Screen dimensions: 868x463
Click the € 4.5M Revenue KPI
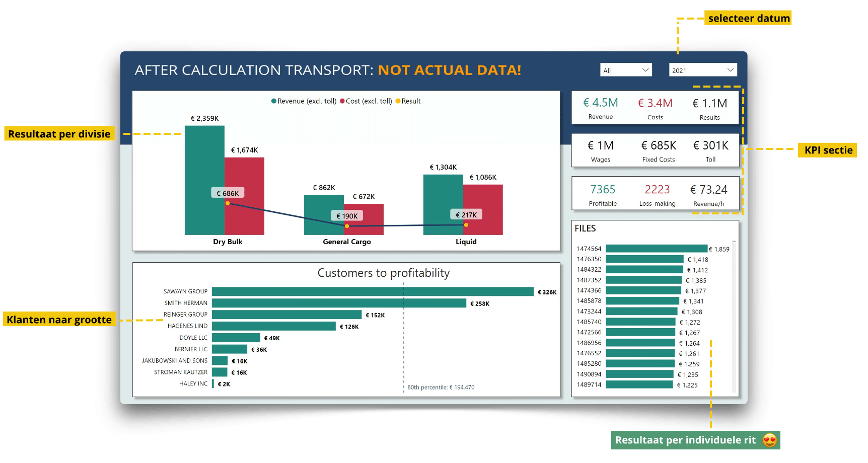click(x=601, y=108)
